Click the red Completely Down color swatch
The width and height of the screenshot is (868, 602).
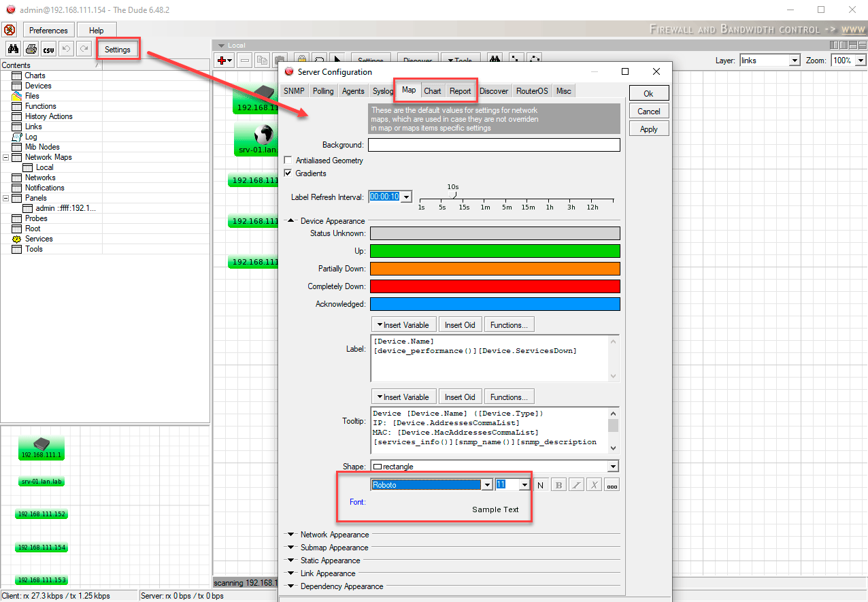pos(495,286)
